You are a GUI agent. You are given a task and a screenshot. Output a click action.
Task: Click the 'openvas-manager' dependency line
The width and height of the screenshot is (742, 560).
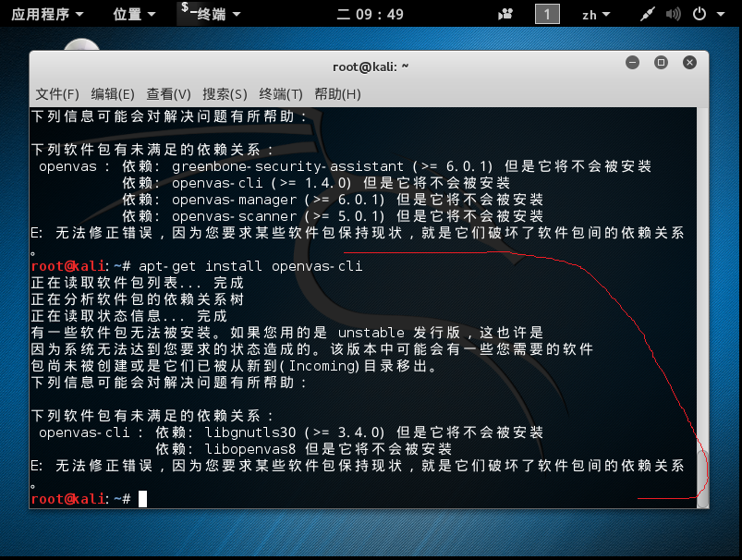click(334, 200)
